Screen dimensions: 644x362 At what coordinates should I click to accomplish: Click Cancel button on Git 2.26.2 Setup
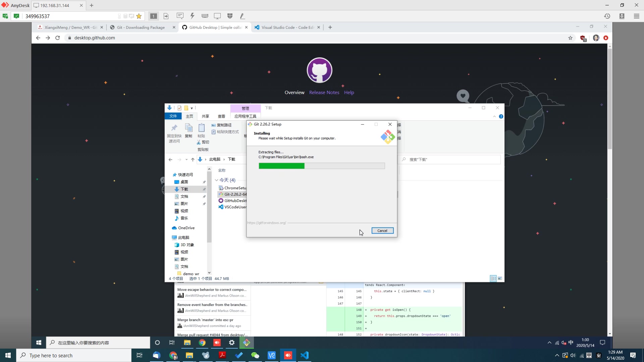[x=382, y=230]
